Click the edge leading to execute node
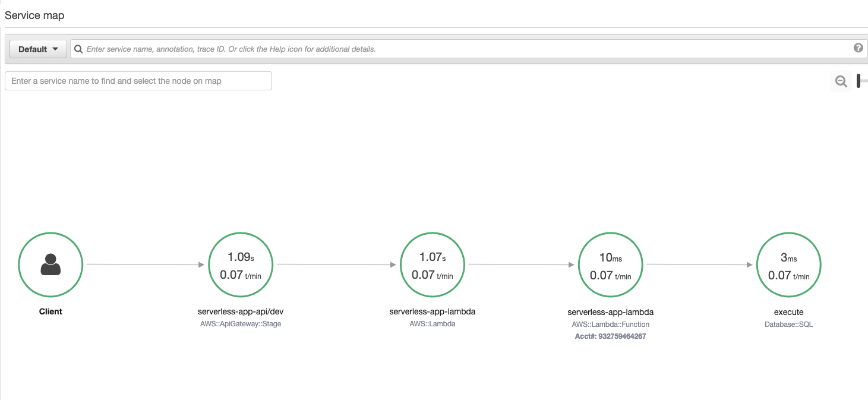868x400 pixels. (x=700, y=265)
